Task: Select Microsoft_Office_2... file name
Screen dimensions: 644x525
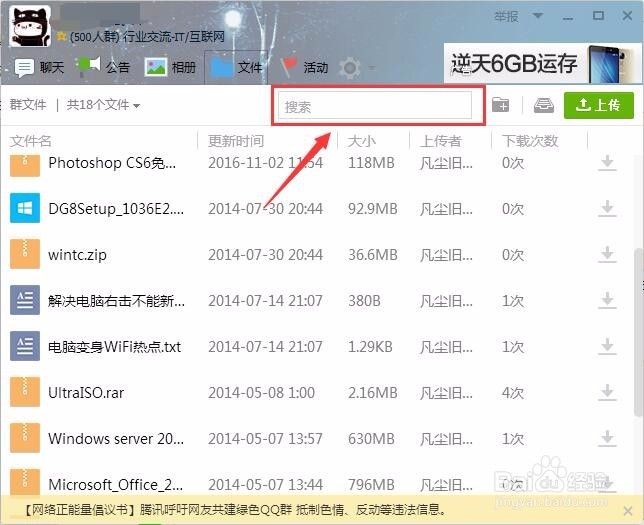Action: click(x=115, y=485)
